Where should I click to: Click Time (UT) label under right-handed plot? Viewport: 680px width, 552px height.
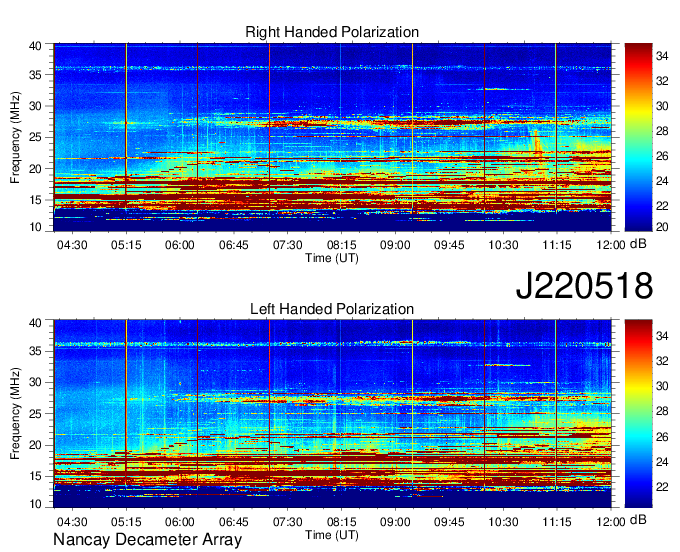pyautogui.click(x=332, y=258)
